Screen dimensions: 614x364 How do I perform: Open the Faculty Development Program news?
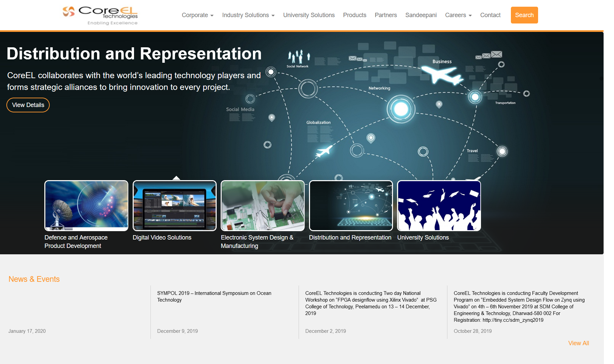tap(519, 306)
